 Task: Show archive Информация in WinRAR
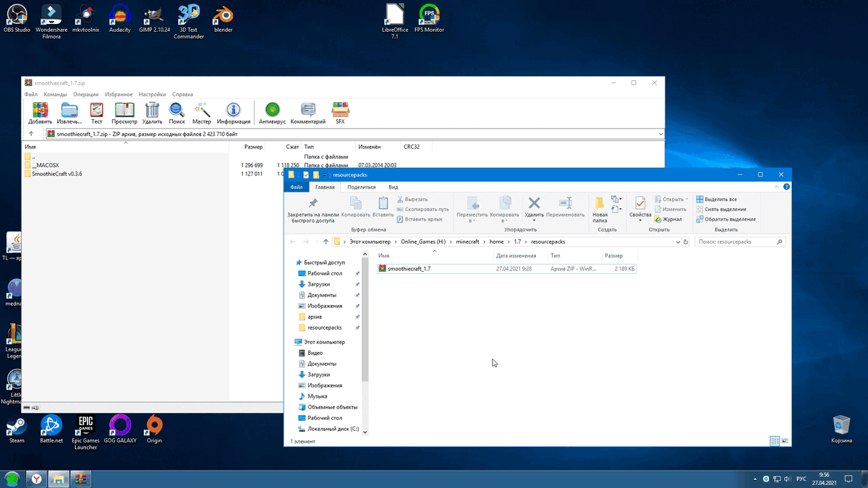pos(233,113)
